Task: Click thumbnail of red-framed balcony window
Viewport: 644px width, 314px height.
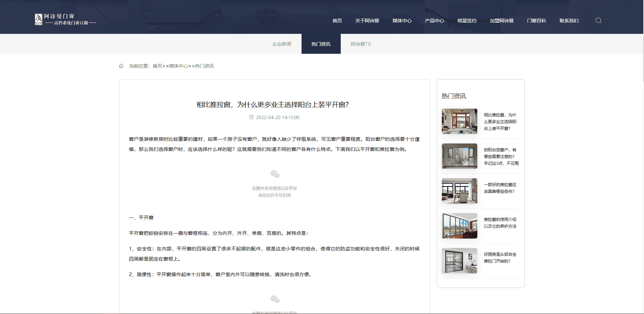Action: click(x=459, y=121)
